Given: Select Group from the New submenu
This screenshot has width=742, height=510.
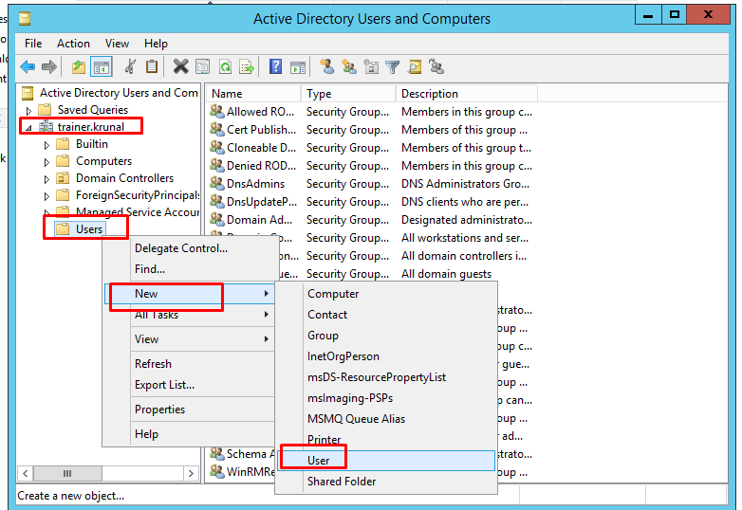Looking at the screenshot, I should coord(323,336).
